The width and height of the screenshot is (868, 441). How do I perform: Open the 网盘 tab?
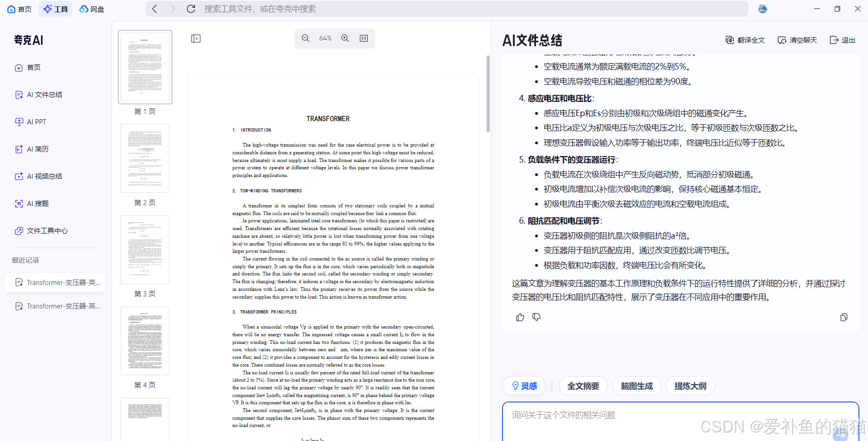[92, 9]
